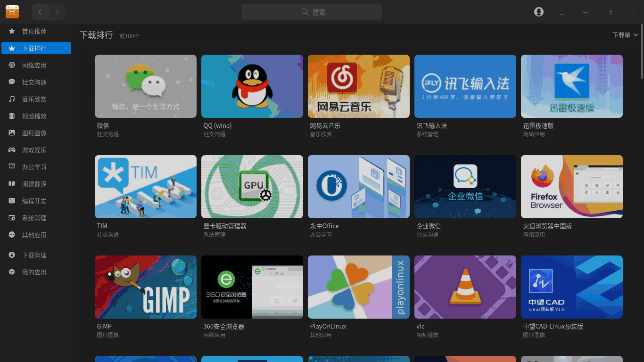Click the 360安全浏览器 app name
The height and width of the screenshot is (362, 644).
[223, 327]
